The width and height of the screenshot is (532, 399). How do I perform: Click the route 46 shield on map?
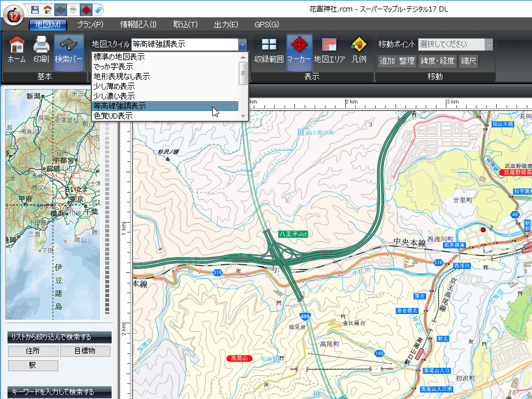pyautogui.click(x=515, y=215)
